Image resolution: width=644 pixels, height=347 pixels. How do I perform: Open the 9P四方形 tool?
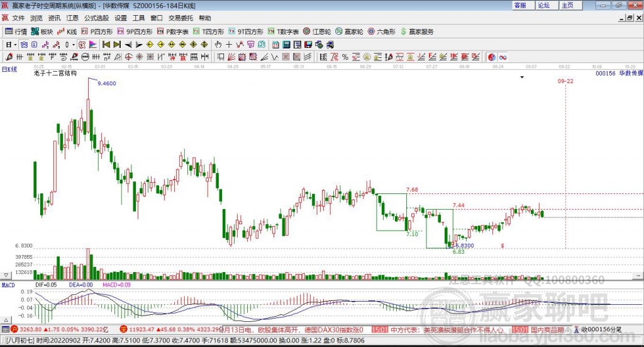coord(135,31)
